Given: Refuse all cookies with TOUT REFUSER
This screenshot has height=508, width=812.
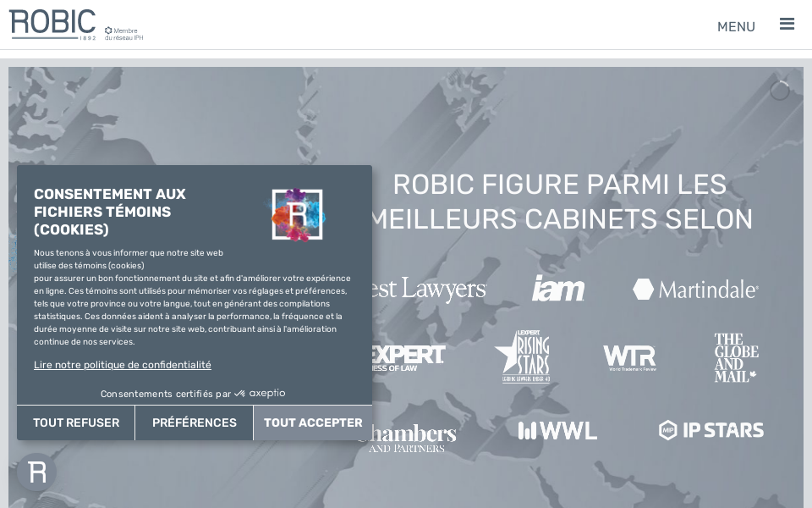Looking at the screenshot, I should click(75, 422).
